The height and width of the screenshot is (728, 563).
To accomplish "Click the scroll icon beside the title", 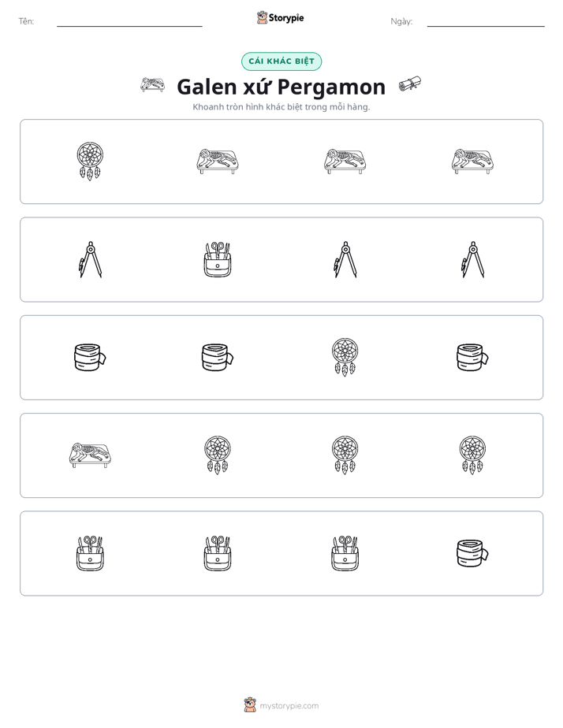I will coord(410,84).
